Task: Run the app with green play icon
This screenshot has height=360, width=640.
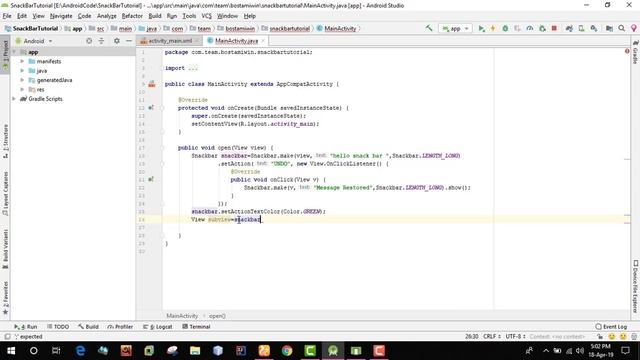Action: point(482,28)
